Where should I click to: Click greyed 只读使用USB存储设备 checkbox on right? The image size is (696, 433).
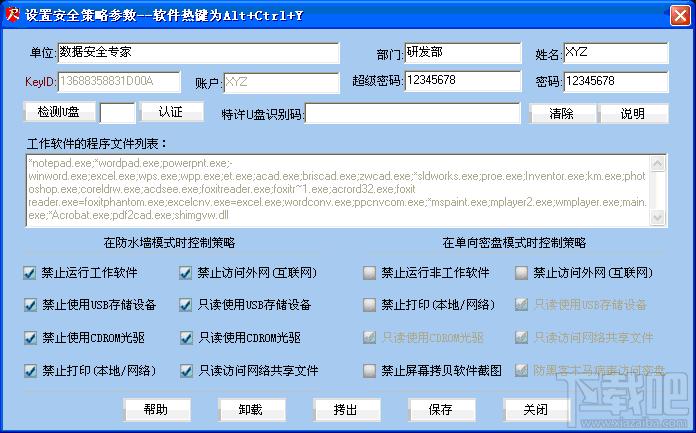[521, 305]
